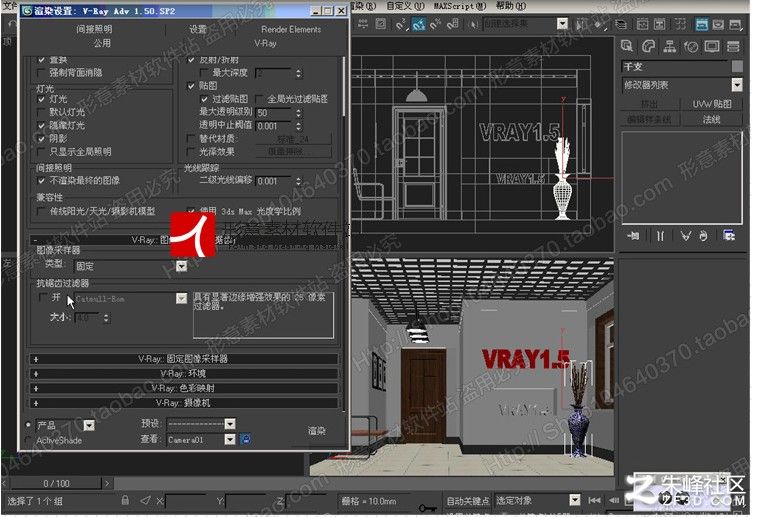Viewport: 758px width, 517px height.
Task: Click the blue lock-view icon beside Camera01
Action: [246, 439]
